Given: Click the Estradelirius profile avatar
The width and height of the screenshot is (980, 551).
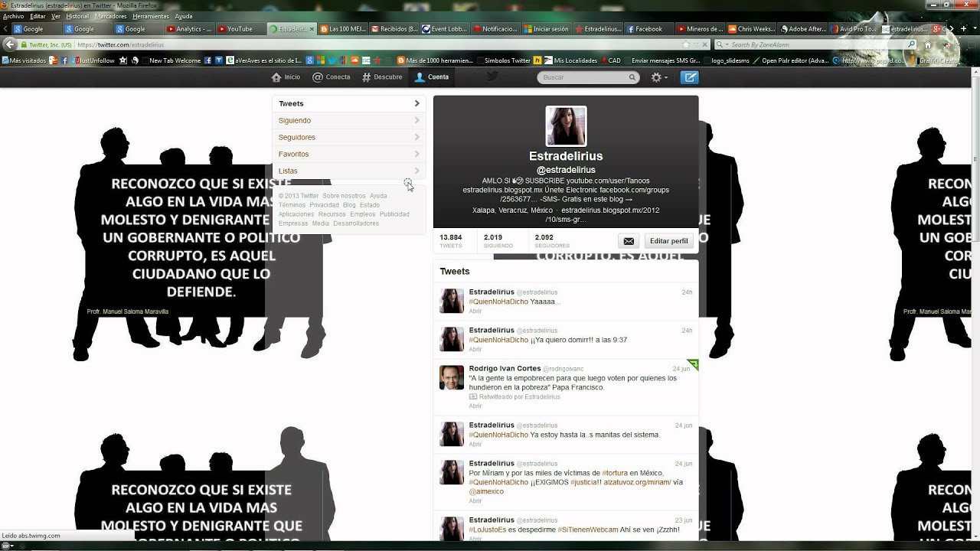Looking at the screenshot, I should pyautogui.click(x=566, y=126).
